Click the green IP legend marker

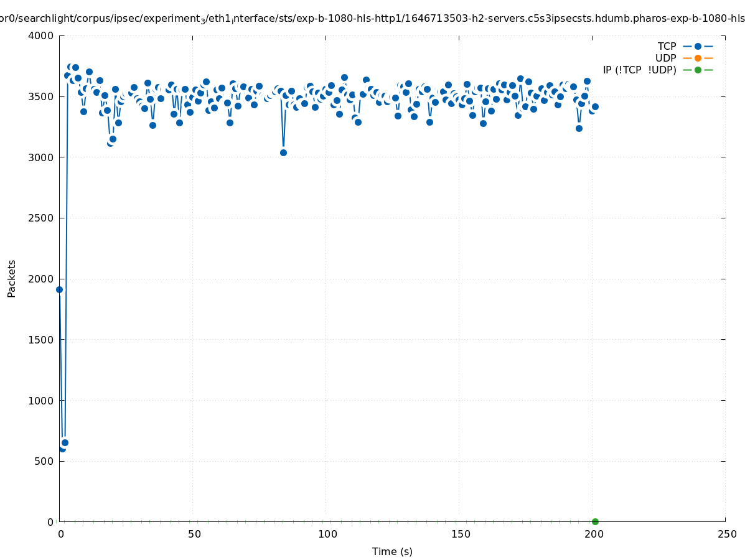pos(698,70)
